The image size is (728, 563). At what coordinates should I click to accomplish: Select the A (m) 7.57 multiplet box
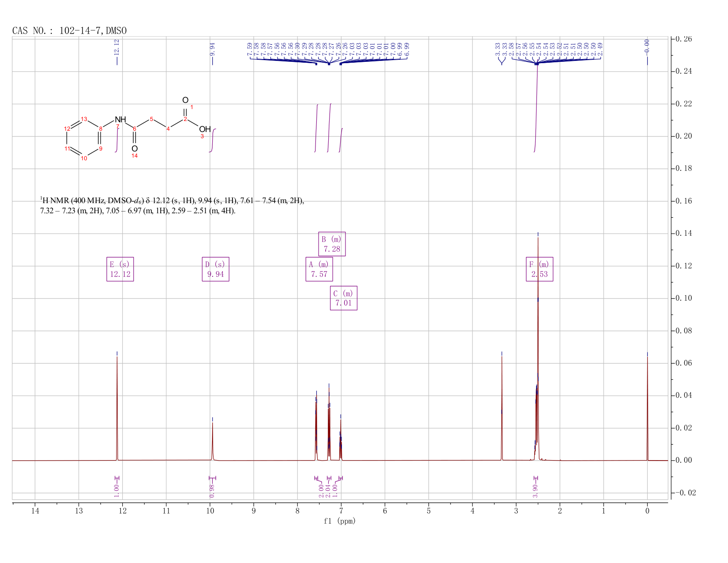coord(319,269)
